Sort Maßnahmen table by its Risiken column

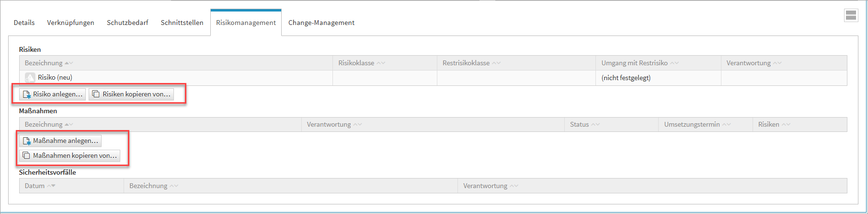tap(768, 125)
